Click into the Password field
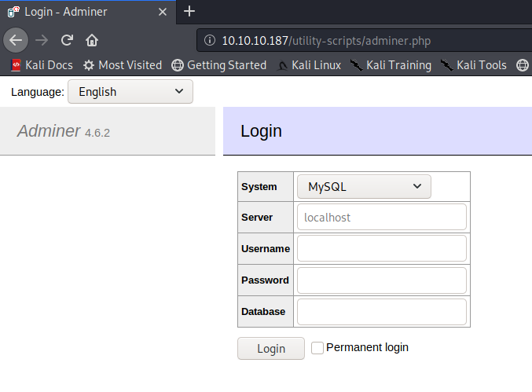 click(381, 280)
